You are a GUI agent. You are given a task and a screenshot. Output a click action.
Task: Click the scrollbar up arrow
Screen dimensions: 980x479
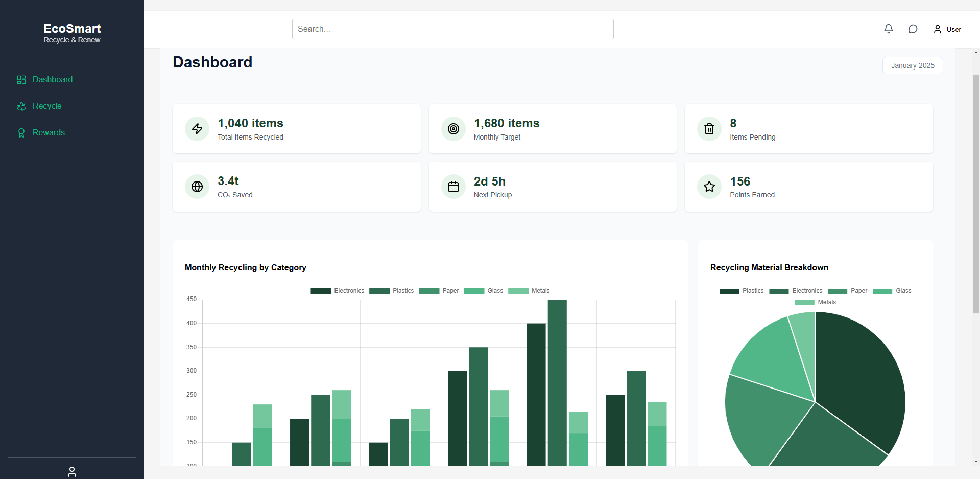tap(976, 52)
